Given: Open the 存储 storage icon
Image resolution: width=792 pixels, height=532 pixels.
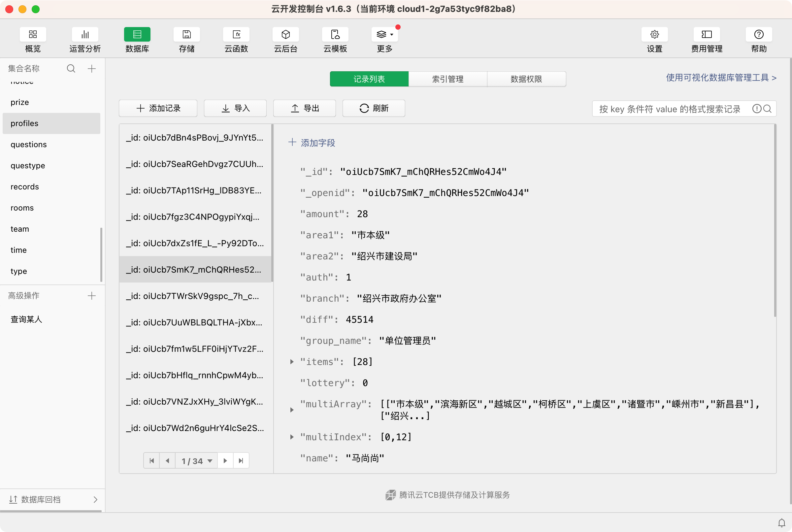Looking at the screenshot, I should click(186, 35).
